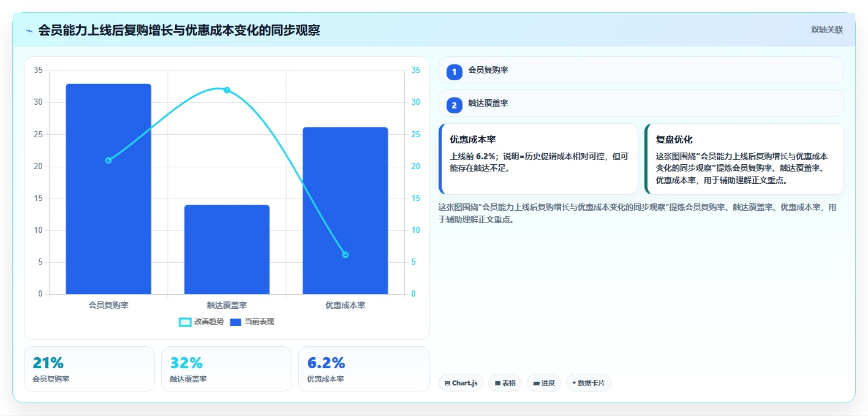
Task: Click the 6.2% stat value text
Action: coord(326,363)
